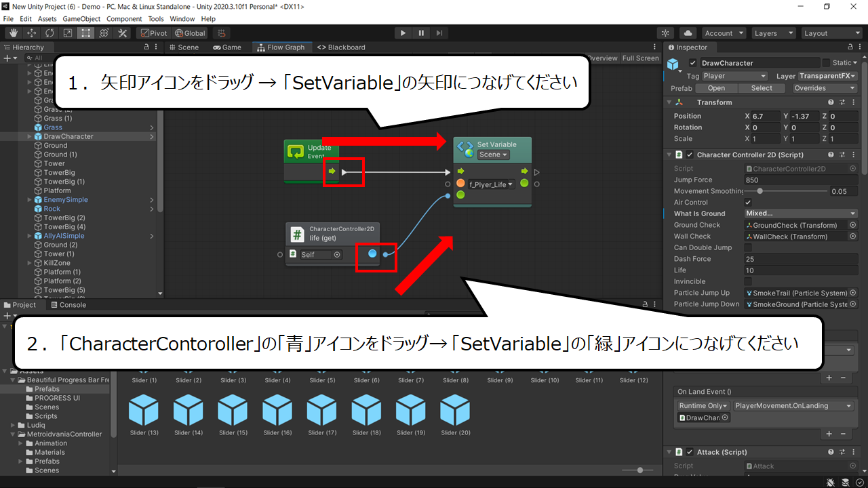Select the Move tool
Screen dimensions: 868x488
click(31, 33)
